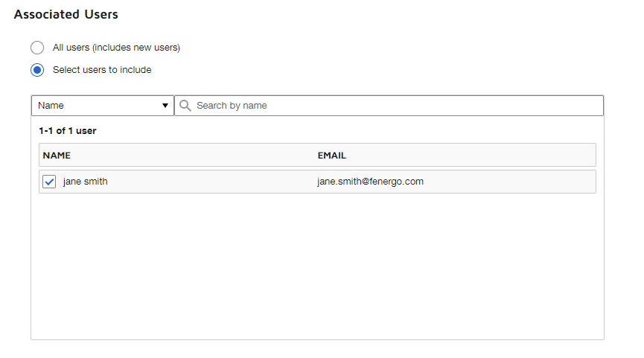Click the "1-1 of 1 user" count text
Screen dimensions: 644x358
[68, 131]
